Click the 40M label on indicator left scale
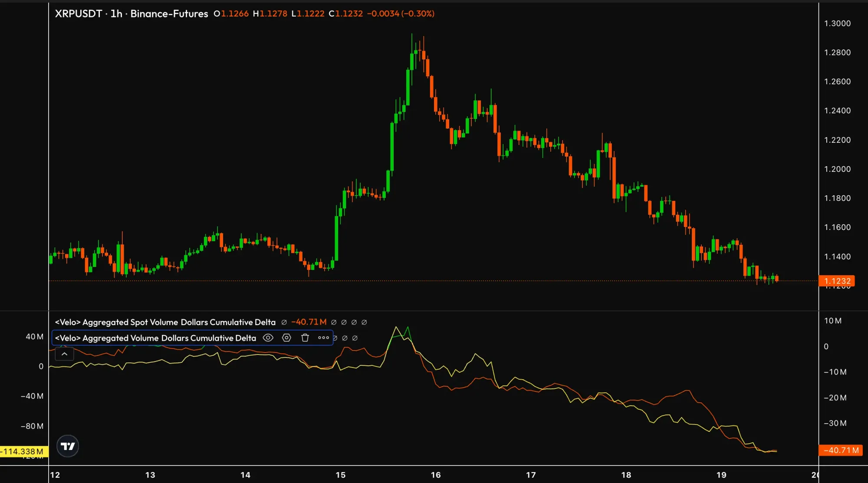This screenshot has height=483, width=868. tap(35, 337)
